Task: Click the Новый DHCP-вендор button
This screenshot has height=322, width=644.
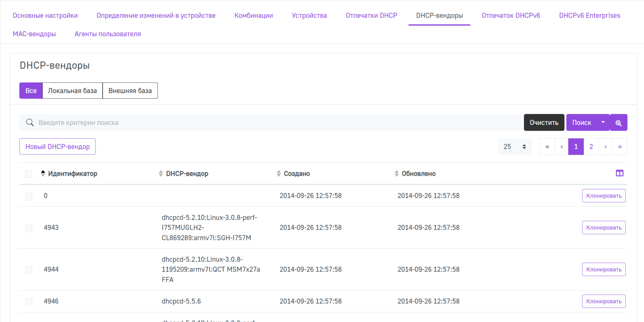Action: [x=58, y=147]
